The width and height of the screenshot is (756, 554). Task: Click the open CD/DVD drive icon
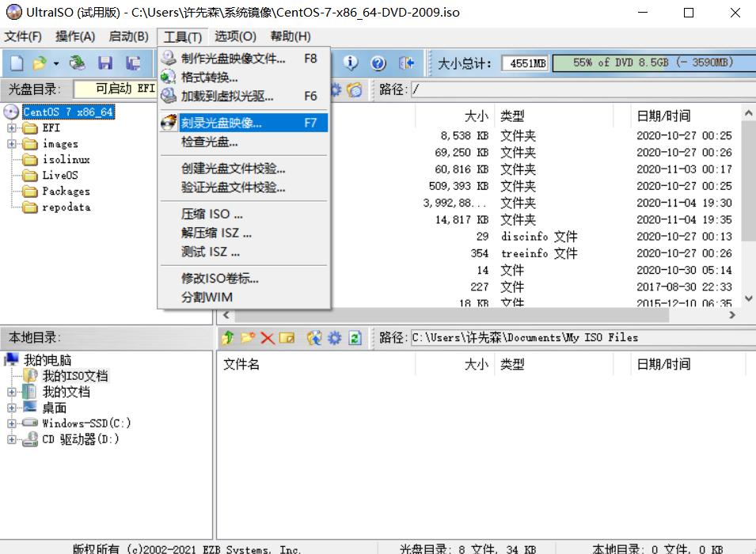[x=77, y=63]
